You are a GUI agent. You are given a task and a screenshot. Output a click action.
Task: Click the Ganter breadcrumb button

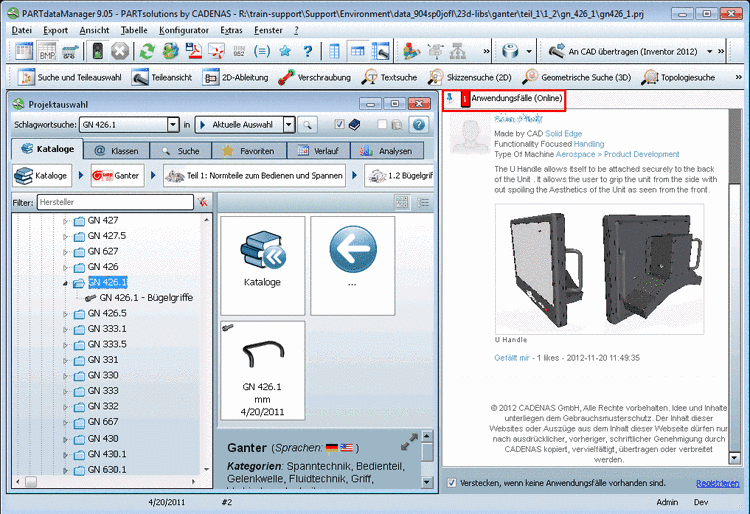tap(117, 175)
